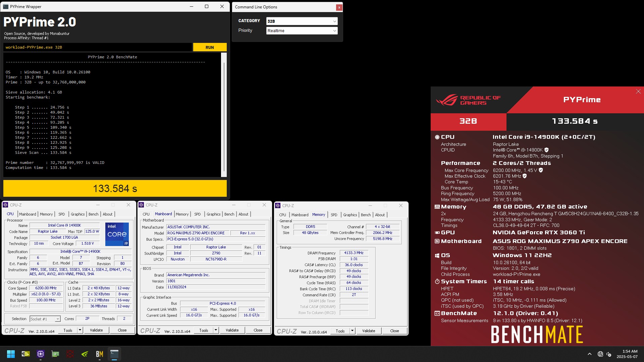Screen dimensions: 644x362
Task: Click the CPU section icon in BenchMate overlay
Action: point(437,137)
